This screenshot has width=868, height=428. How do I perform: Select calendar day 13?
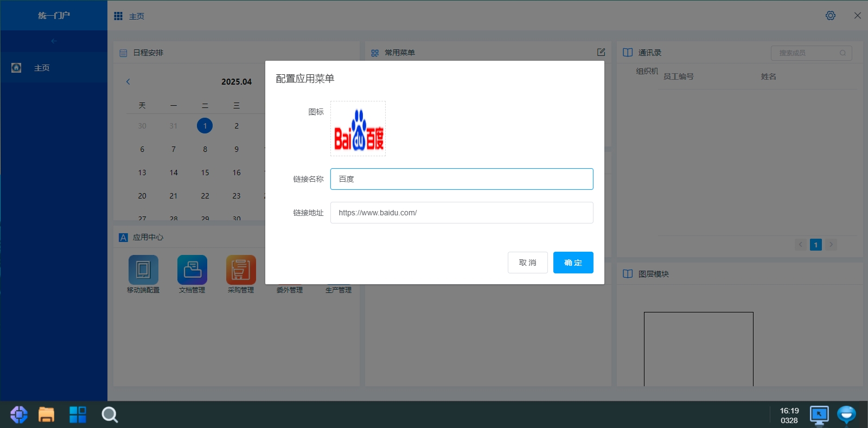coord(142,173)
